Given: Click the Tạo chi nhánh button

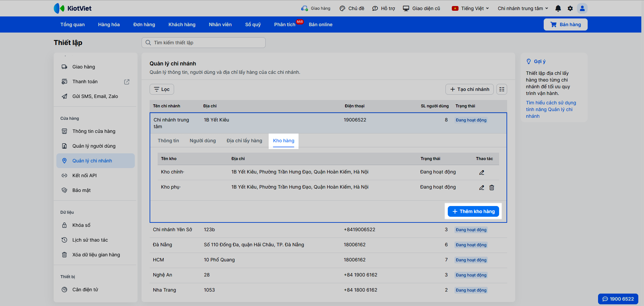Looking at the screenshot, I should pyautogui.click(x=469, y=89).
